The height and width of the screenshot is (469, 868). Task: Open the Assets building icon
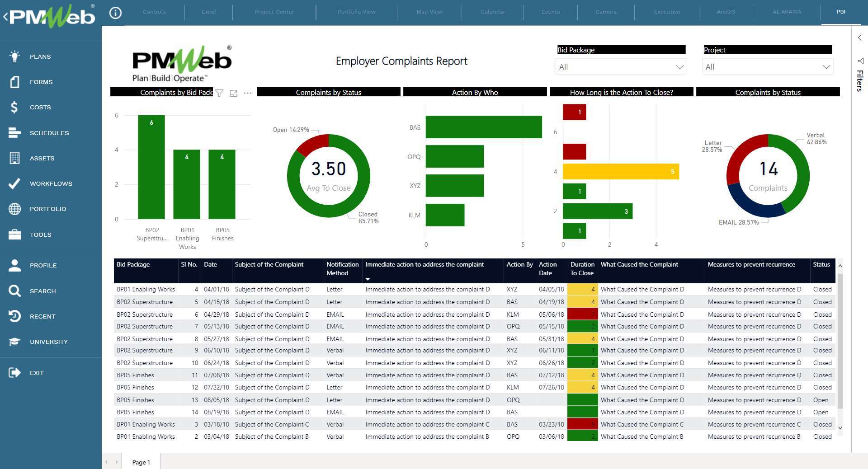pyautogui.click(x=14, y=158)
